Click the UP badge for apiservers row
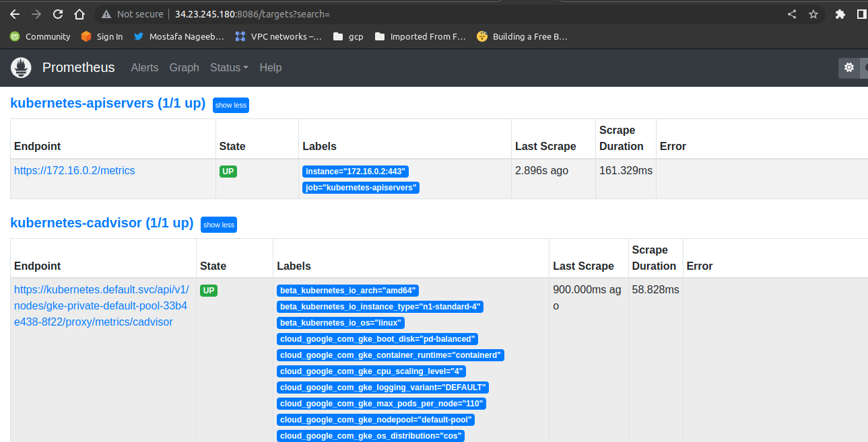The height and width of the screenshot is (442, 868). tap(228, 172)
